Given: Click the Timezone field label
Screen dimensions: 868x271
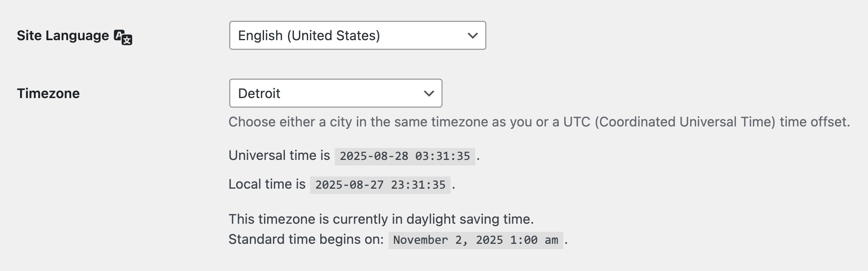Looking at the screenshot, I should 48,93.
